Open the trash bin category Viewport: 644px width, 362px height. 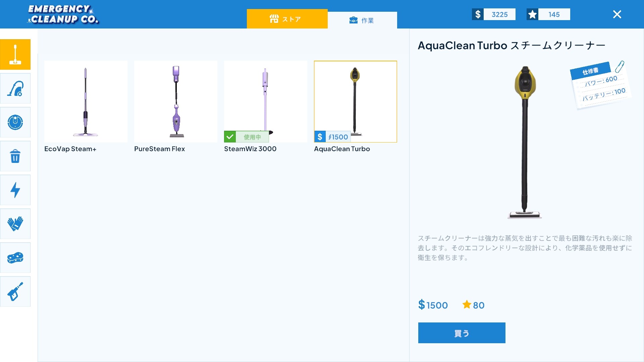[x=15, y=156]
